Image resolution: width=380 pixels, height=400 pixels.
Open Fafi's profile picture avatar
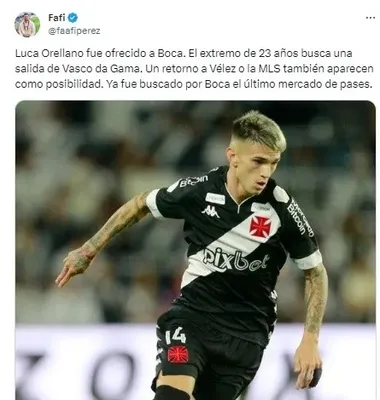(27, 24)
